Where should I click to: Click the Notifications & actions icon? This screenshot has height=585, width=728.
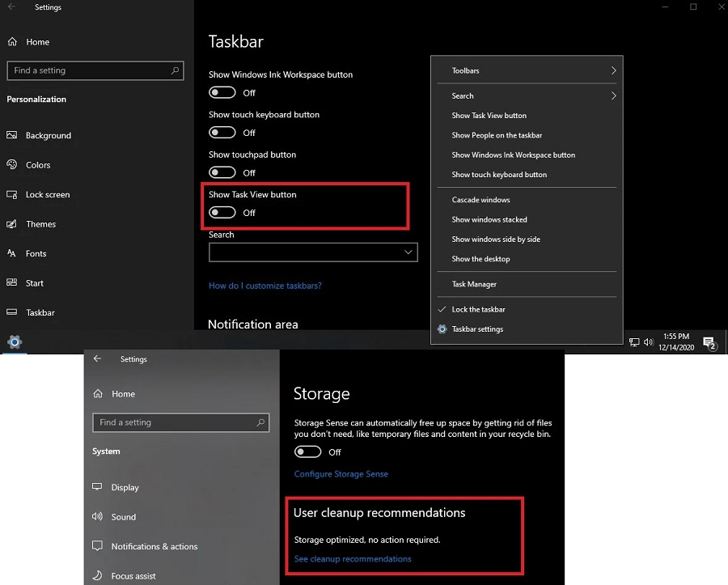point(97,546)
